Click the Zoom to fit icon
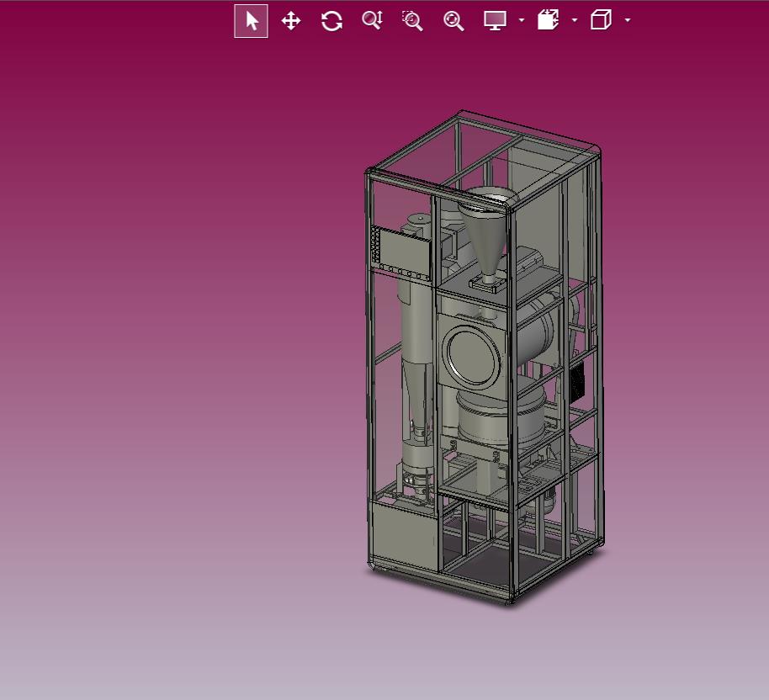The image size is (769, 700). point(453,21)
